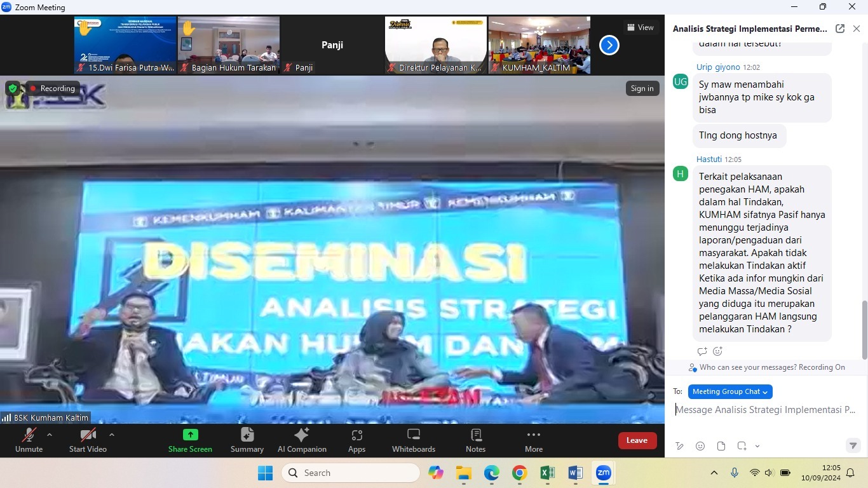
Task: Click the file attachment icon in chat
Action: (x=721, y=446)
